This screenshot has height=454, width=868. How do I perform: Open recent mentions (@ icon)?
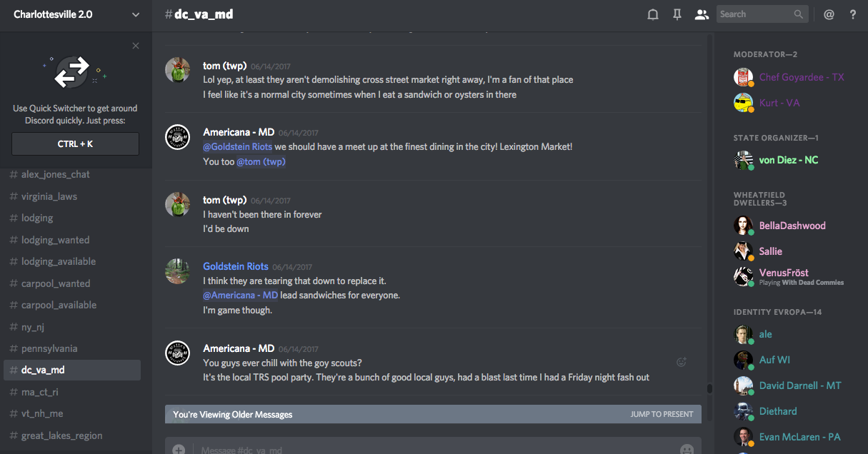pyautogui.click(x=829, y=14)
